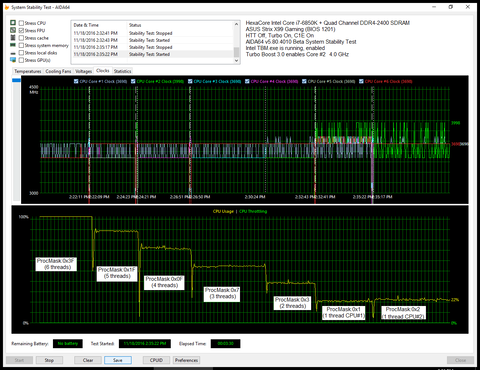Enable the Stress cache checkbox
The height and width of the screenshot is (370, 480).
(21, 38)
